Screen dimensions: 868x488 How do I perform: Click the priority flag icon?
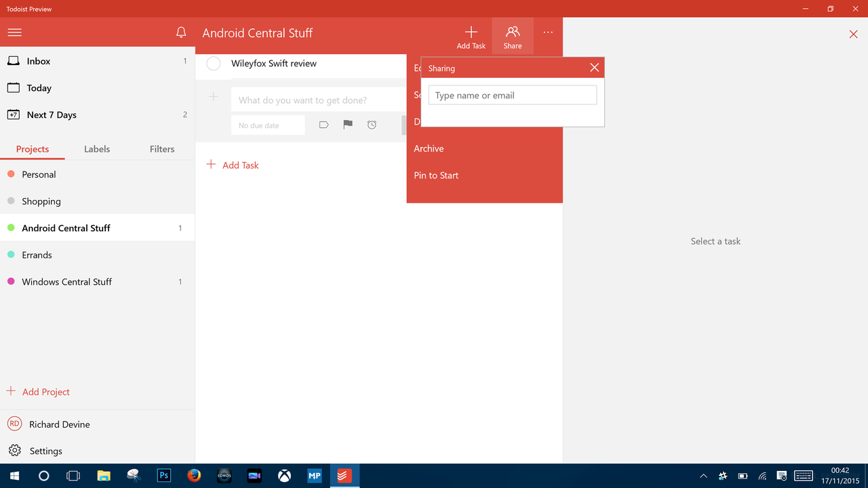pos(348,125)
